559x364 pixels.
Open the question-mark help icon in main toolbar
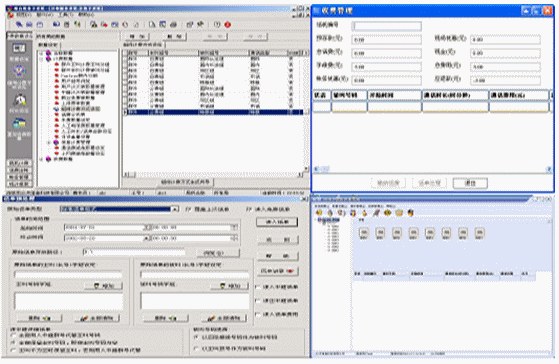pos(217,24)
